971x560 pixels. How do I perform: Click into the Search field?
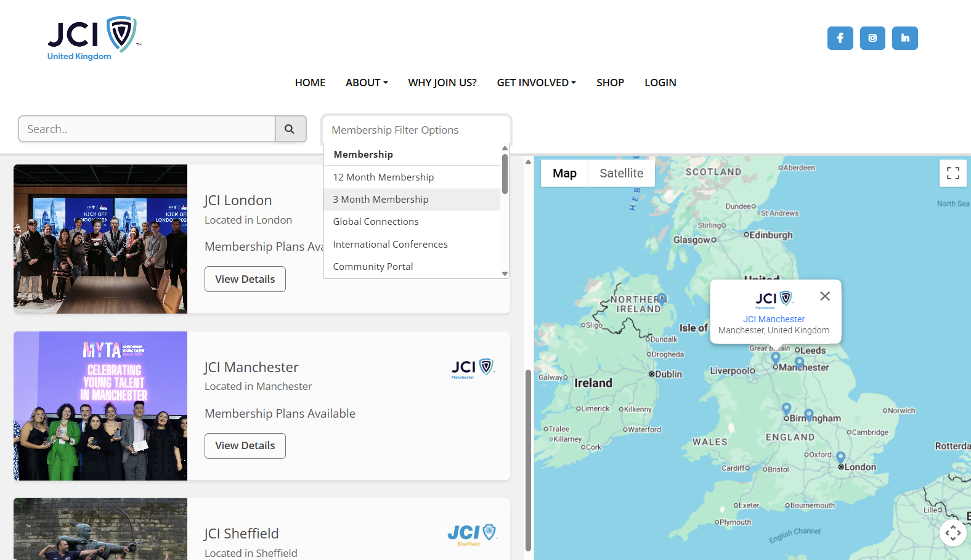click(147, 129)
